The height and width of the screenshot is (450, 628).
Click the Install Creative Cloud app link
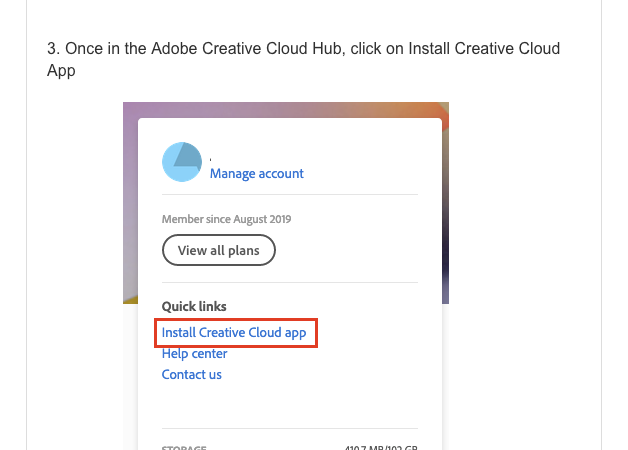click(x=234, y=332)
